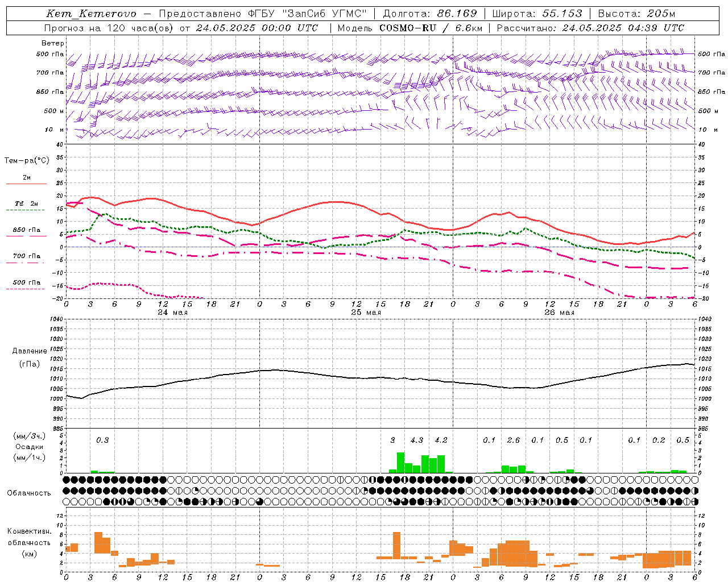The image size is (728, 582).
Task: Click the tallest orange convective cloud bar on 25 мая
Action: (396, 546)
